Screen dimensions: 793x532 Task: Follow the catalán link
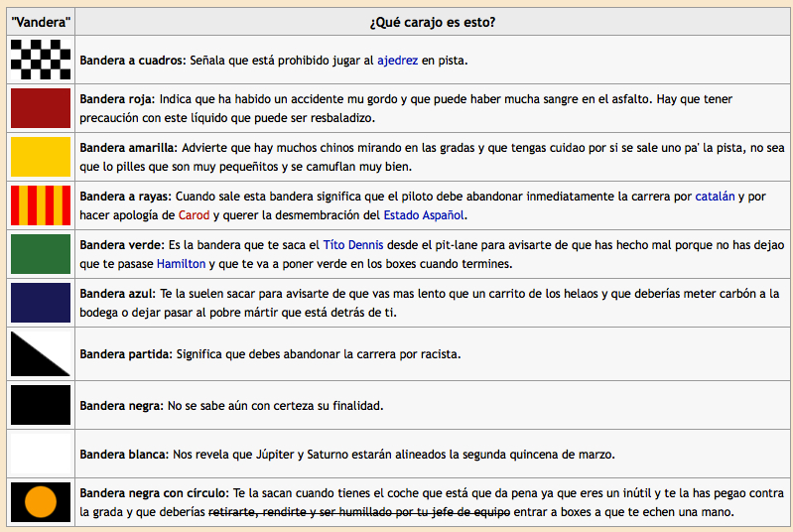pos(715,197)
